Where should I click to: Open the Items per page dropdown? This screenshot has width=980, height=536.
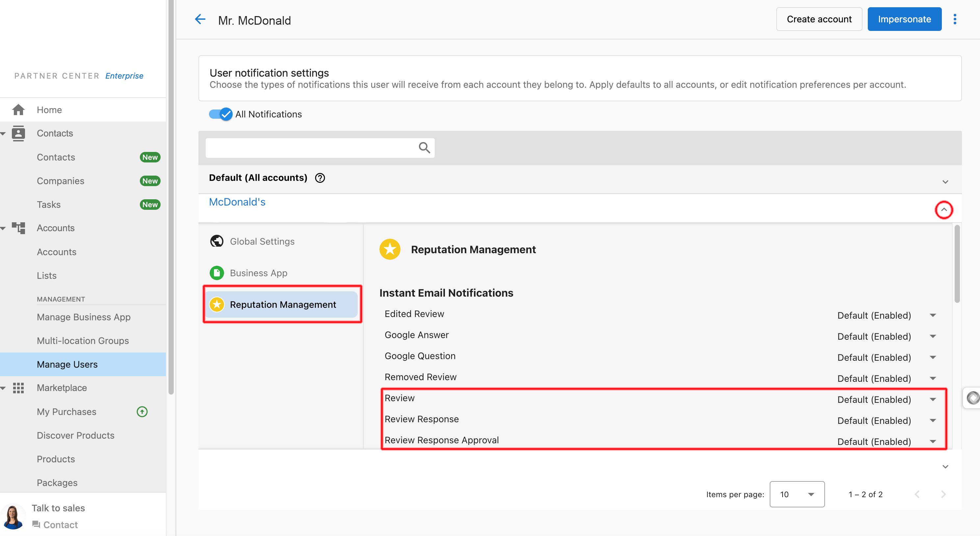797,494
